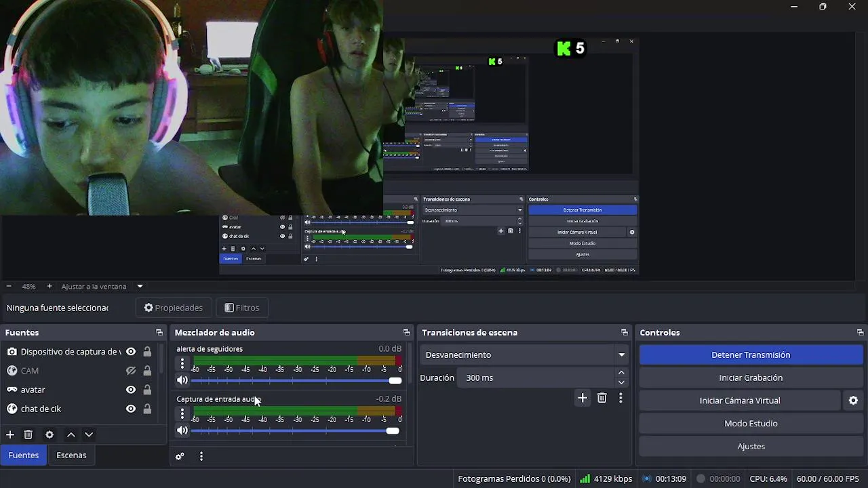This screenshot has width=868, height=488.
Task: Click Detener Transmisión button
Action: tap(751, 354)
